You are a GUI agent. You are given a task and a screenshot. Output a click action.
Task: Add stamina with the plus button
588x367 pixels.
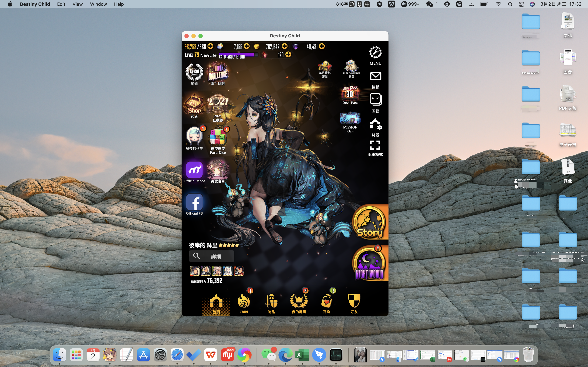click(210, 46)
